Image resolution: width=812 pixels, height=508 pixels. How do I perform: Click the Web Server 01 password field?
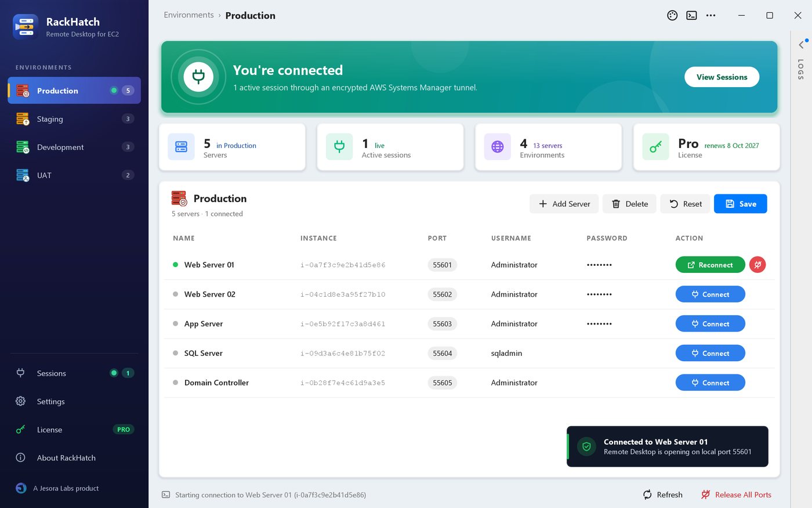(x=599, y=265)
